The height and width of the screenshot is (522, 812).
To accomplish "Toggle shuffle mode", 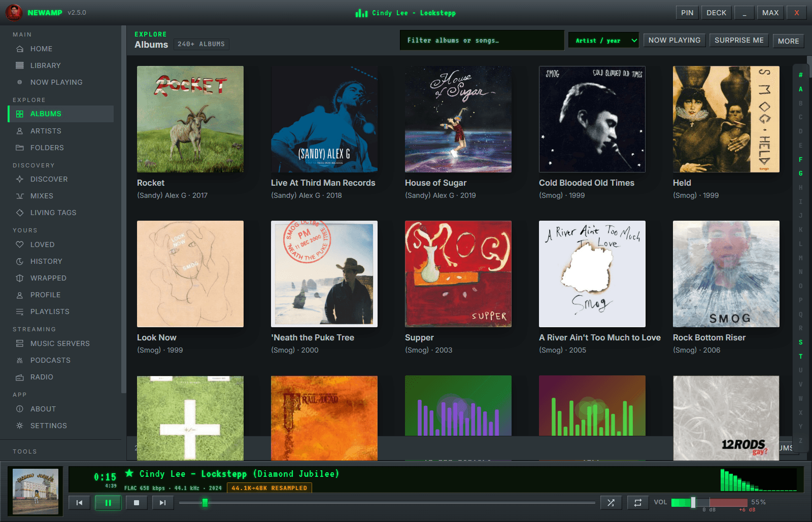I will [x=611, y=503].
